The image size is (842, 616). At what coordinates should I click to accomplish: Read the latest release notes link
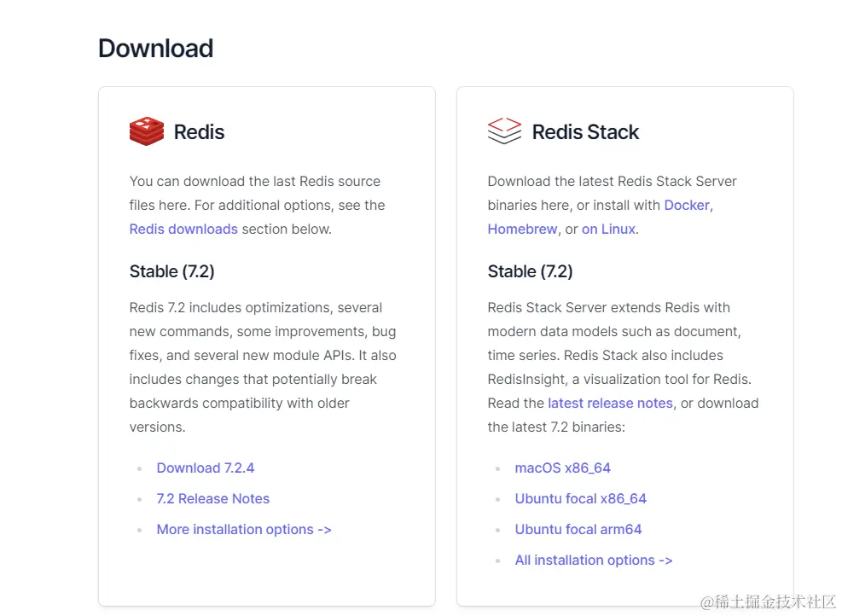tap(610, 403)
